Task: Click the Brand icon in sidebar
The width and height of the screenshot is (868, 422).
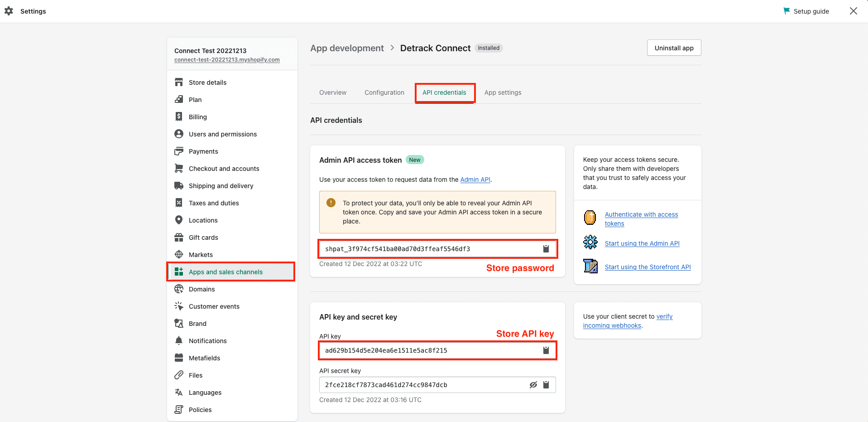Action: pyautogui.click(x=179, y=324)
